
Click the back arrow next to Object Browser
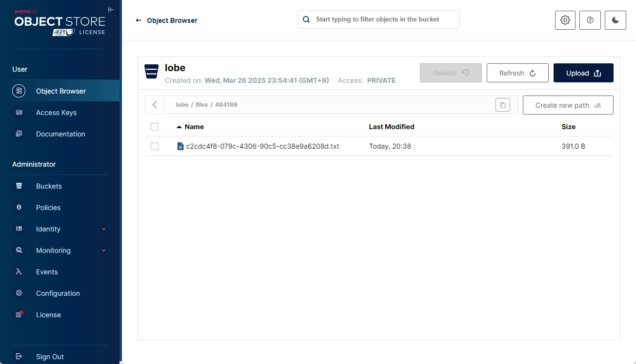click(139, 20)
